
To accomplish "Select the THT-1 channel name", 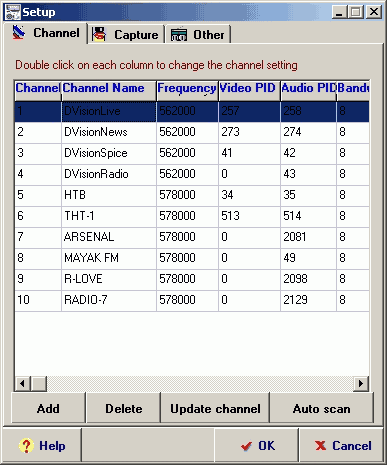I will [x=79, y=216].
